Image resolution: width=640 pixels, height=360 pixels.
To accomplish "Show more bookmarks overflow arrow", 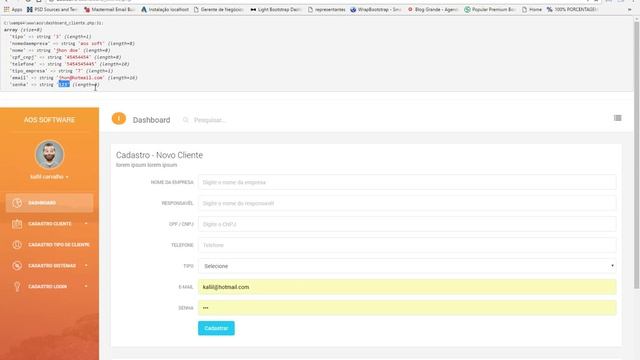I will click(x=629, y=9).
